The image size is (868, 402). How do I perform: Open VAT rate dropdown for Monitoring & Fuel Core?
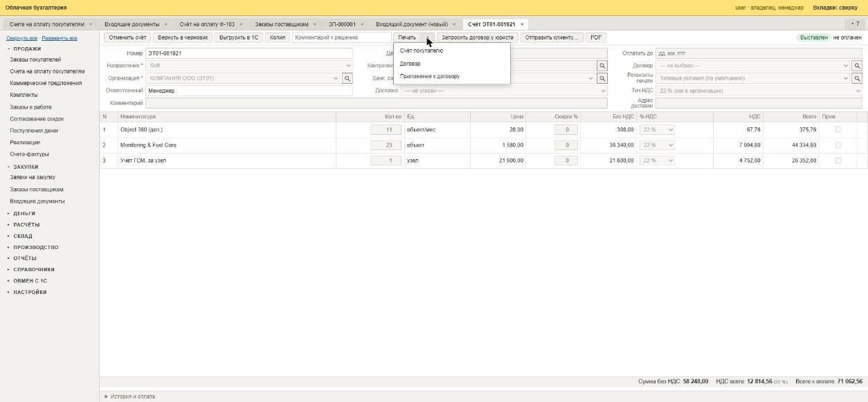pos(657,145)
